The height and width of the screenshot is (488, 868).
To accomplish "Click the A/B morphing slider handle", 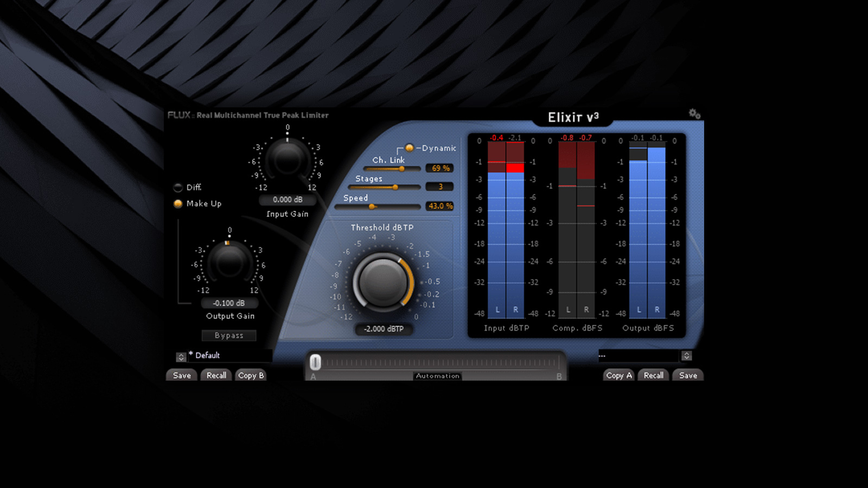I will (315, 362).
